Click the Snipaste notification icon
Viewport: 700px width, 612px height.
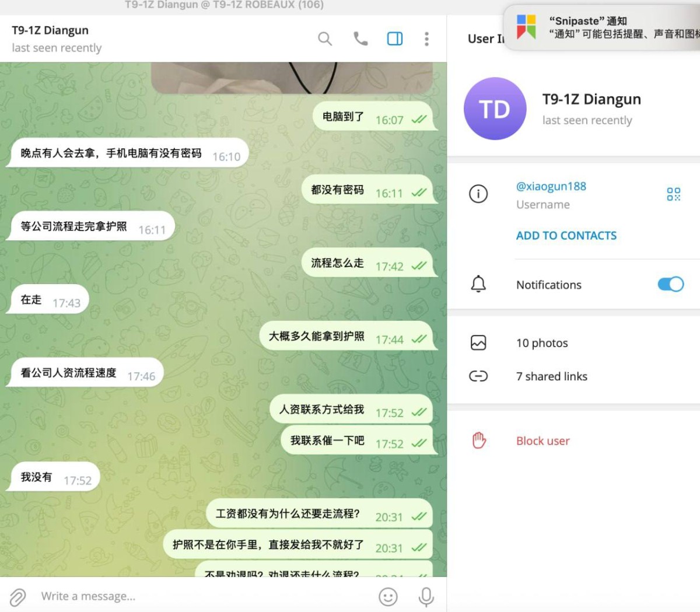pyautogui.click(x=526, y=27)
